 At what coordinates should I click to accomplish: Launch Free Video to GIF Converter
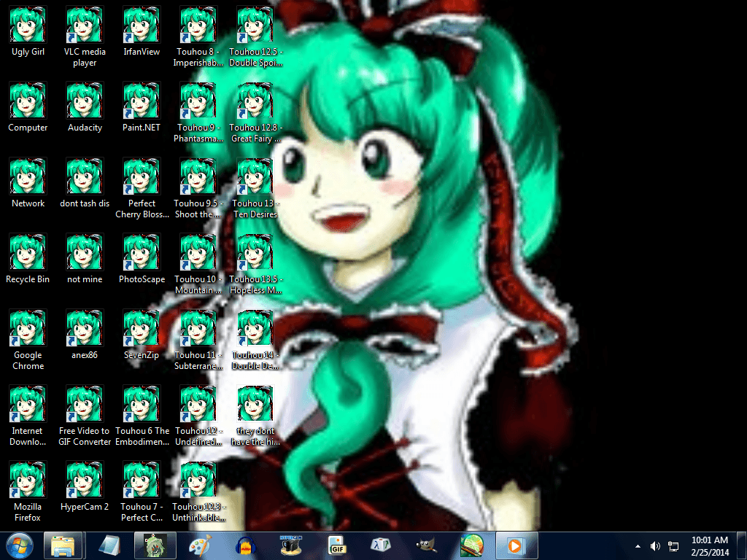(84, 405)
